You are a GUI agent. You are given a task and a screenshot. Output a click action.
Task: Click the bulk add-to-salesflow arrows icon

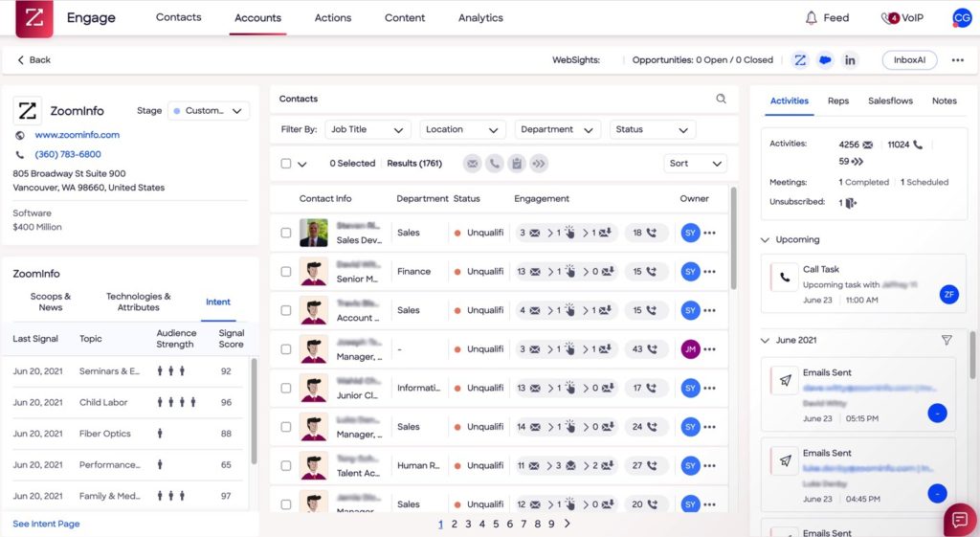point(538,164)
